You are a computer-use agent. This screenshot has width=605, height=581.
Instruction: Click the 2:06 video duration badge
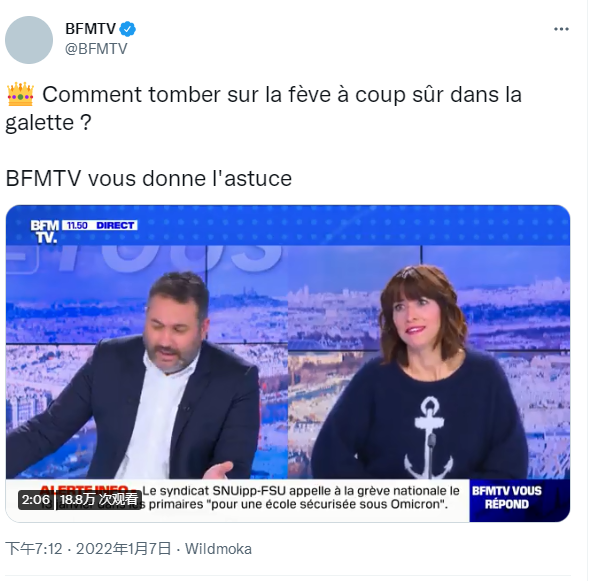(36, 500)
